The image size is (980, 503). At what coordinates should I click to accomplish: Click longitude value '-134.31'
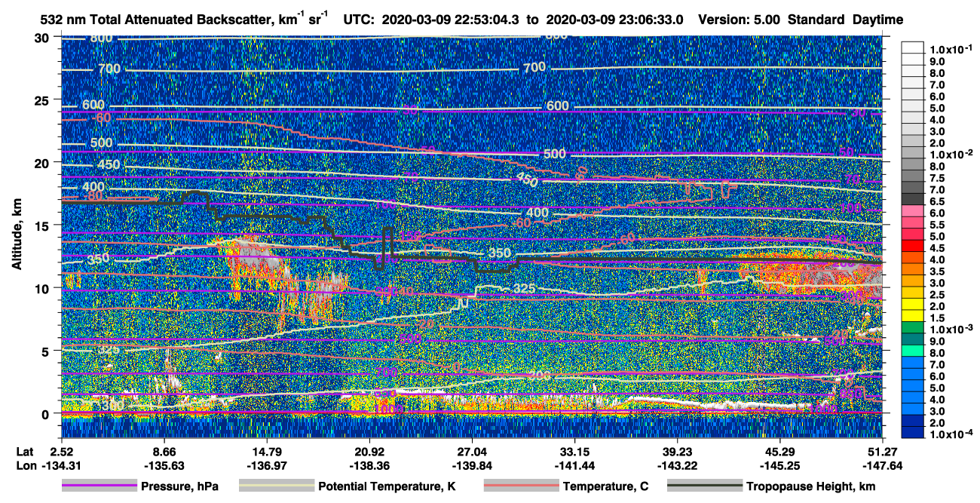tap(61, 465)
